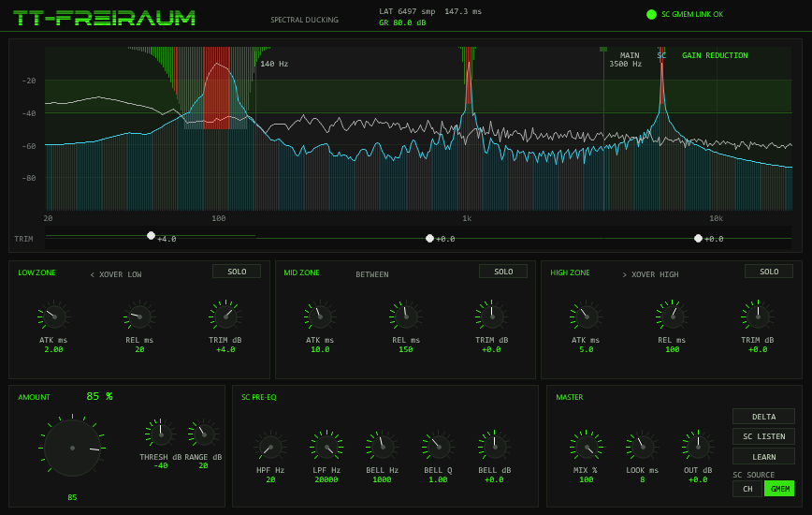Click the Low Zone REL ms knob
Viewport: 812px width, 515px height.
[139, 316]
